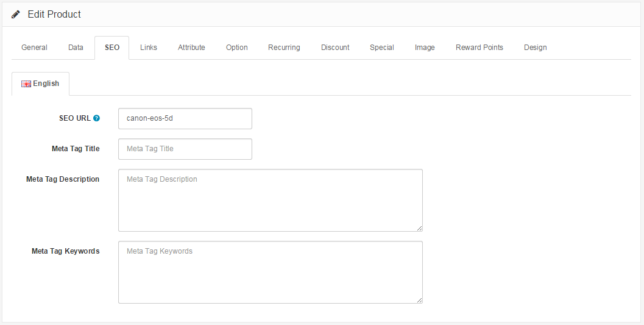
Task: Select the SEO tab
Action: (111, 48)
